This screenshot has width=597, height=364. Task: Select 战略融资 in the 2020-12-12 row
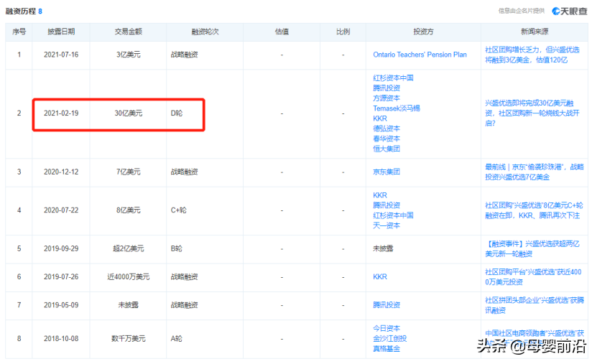185,172
